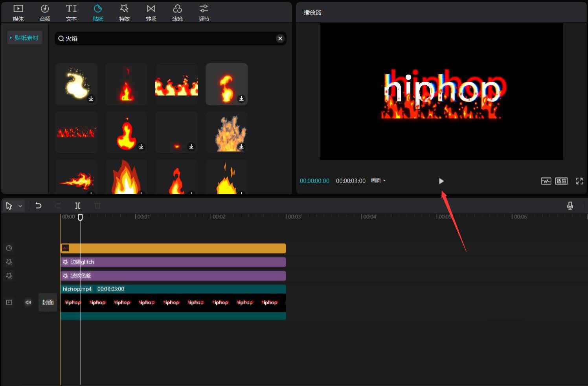The image size is (588, 386).
Task: Click the microphone voiceover recording icon
Action: pyautogui.click(x=570, y=205)
